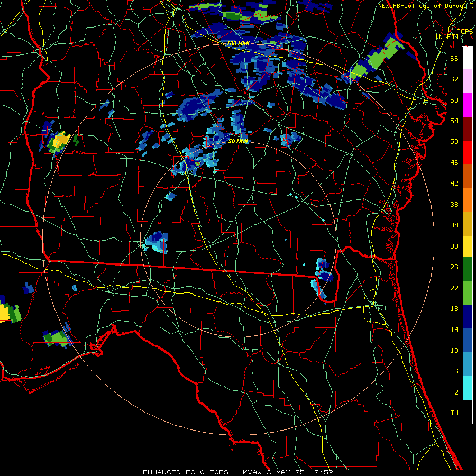Click the cyan legend swatch near 2

point(467,388)
